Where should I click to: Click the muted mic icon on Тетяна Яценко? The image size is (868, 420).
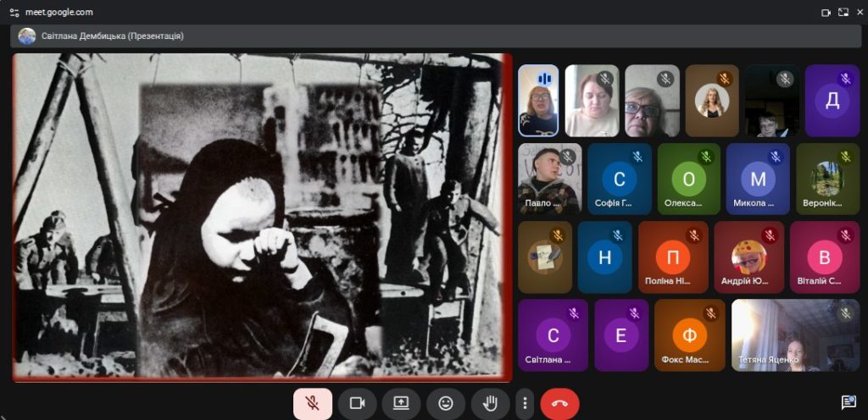(x=845, y=313)
